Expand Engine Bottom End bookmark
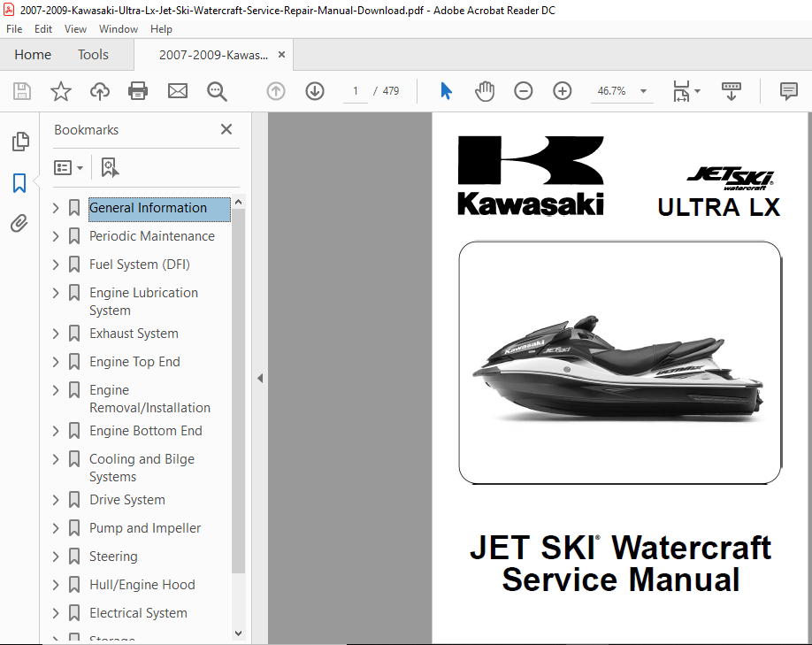 [56, 431]
